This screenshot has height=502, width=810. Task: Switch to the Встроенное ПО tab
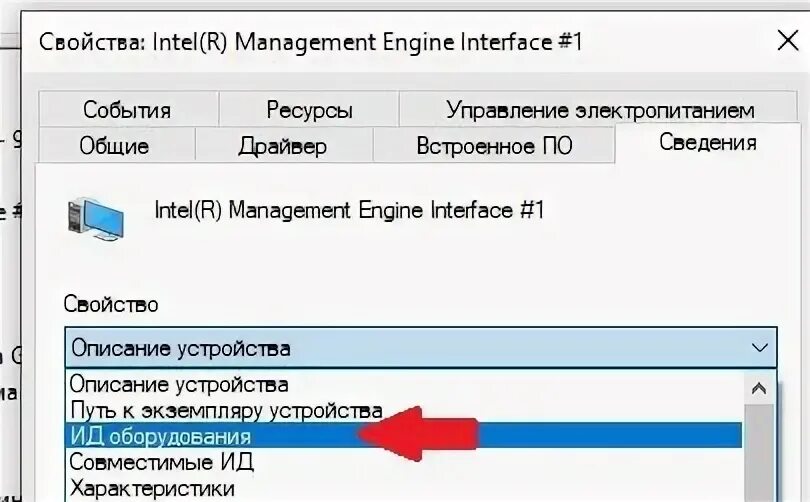[494, 146]
